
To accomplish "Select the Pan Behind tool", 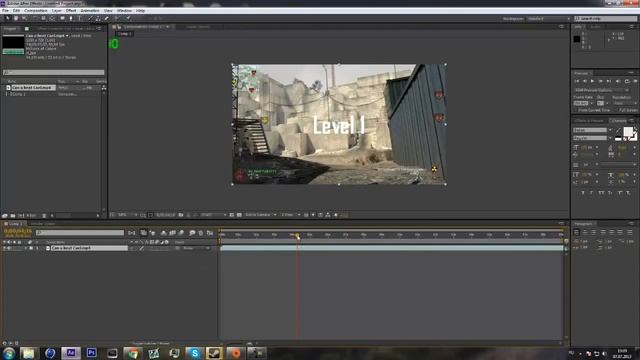I will point(52,18).
